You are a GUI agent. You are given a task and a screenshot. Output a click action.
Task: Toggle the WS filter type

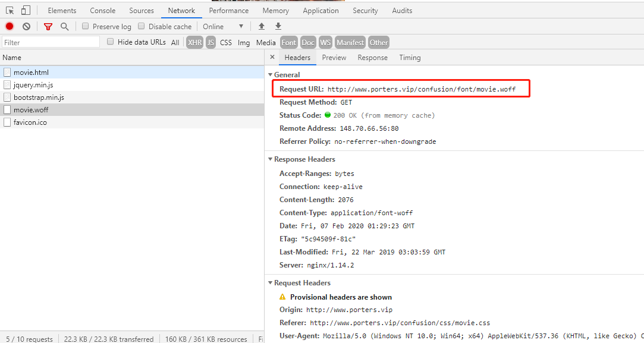click(x=325, y=42)
